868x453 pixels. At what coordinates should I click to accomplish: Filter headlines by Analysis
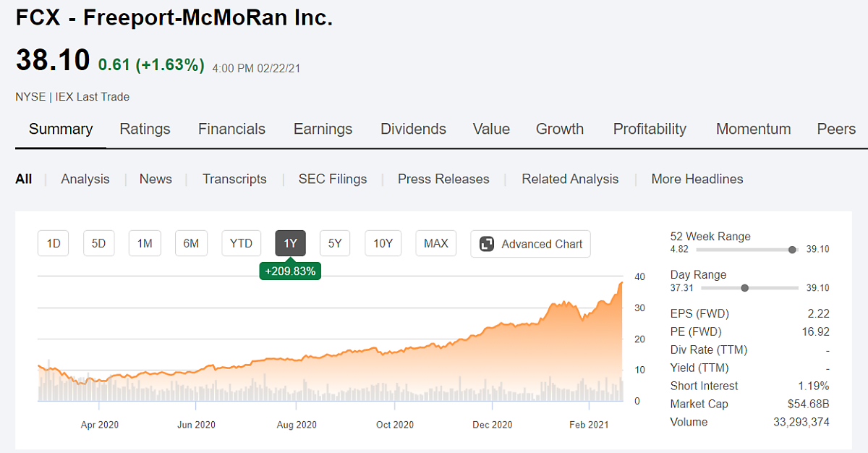pos(85,179)
